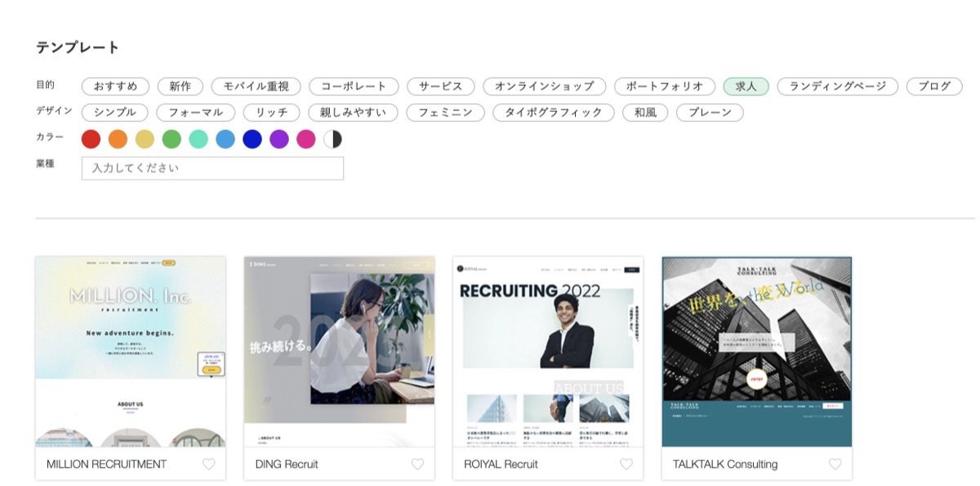Viewport: 980px width, 486px height.
Task: Choose the yellow color swatch
Action: 145,140
